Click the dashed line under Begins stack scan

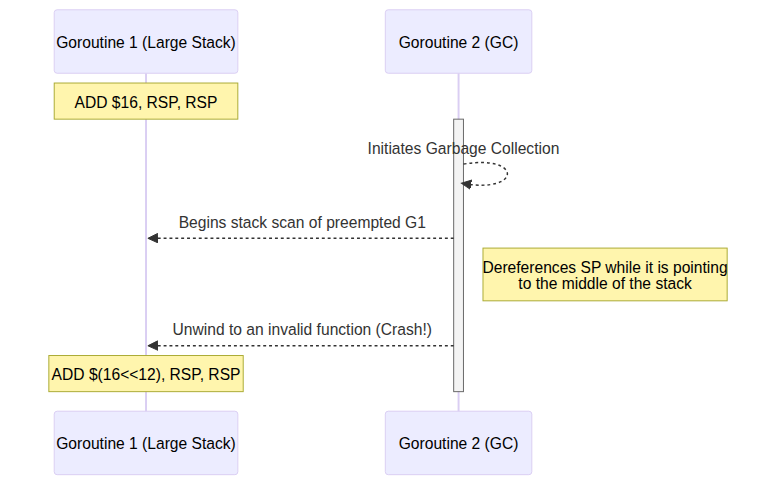click(x=300, y=238)
